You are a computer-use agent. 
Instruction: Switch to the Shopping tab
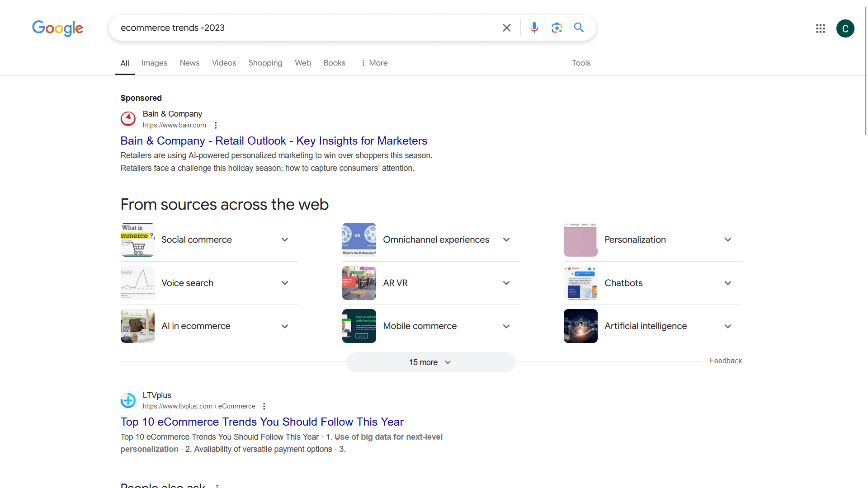pos(265,63)
